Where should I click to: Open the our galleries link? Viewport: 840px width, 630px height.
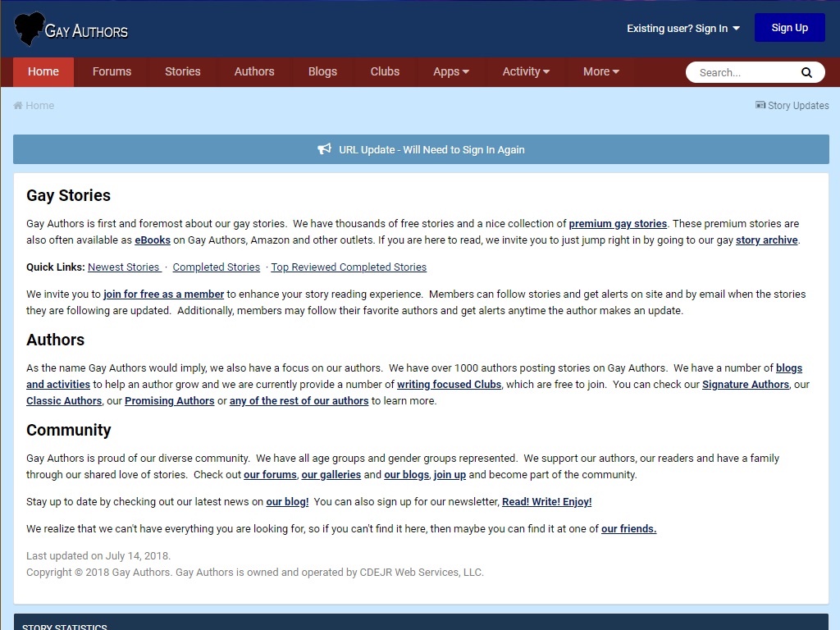331,475
